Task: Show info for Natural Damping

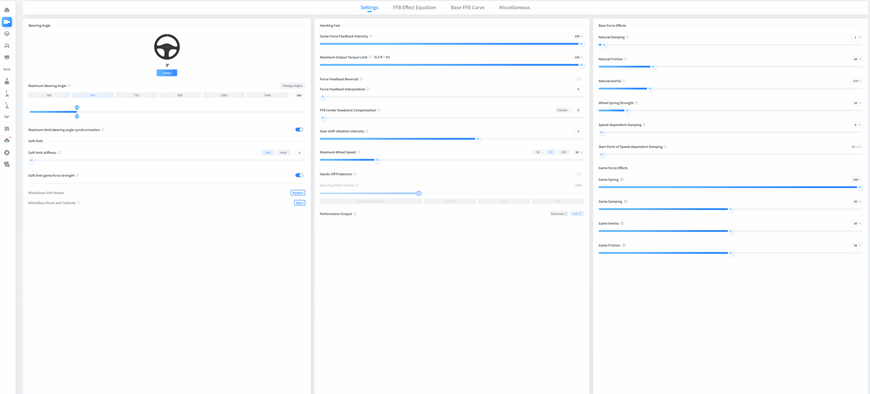Action: pos(628,37)
